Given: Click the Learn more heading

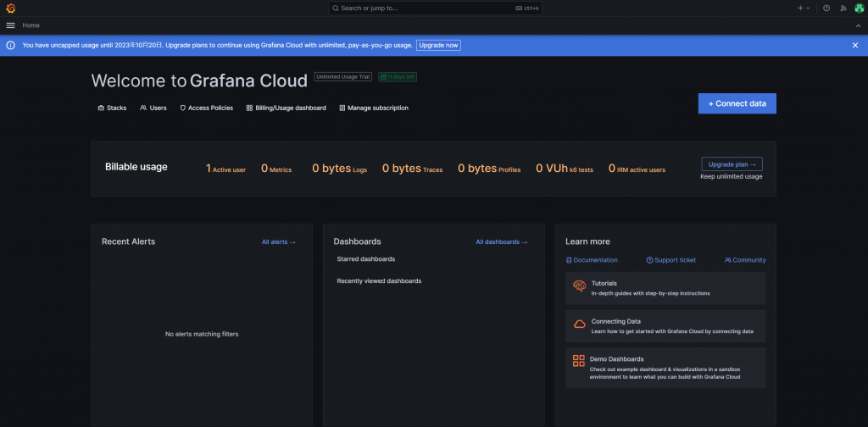Looking at the screenshot, I should coord(588,241).
